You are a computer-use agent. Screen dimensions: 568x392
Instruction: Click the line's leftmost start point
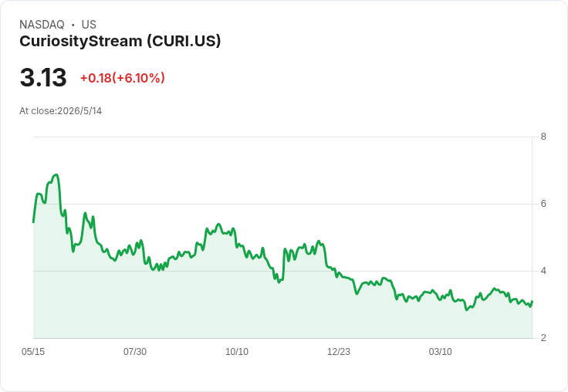coord(33,222)
